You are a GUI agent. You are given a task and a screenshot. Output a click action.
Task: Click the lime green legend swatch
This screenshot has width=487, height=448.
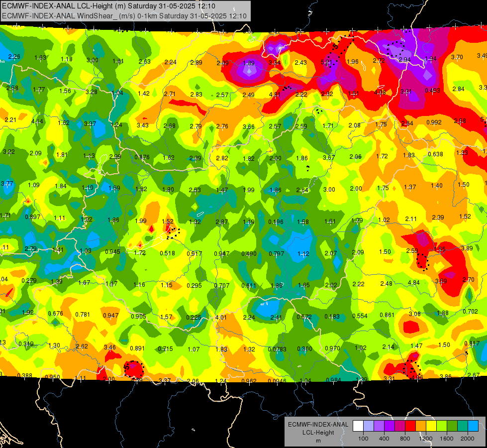click(x=442, y=426)
